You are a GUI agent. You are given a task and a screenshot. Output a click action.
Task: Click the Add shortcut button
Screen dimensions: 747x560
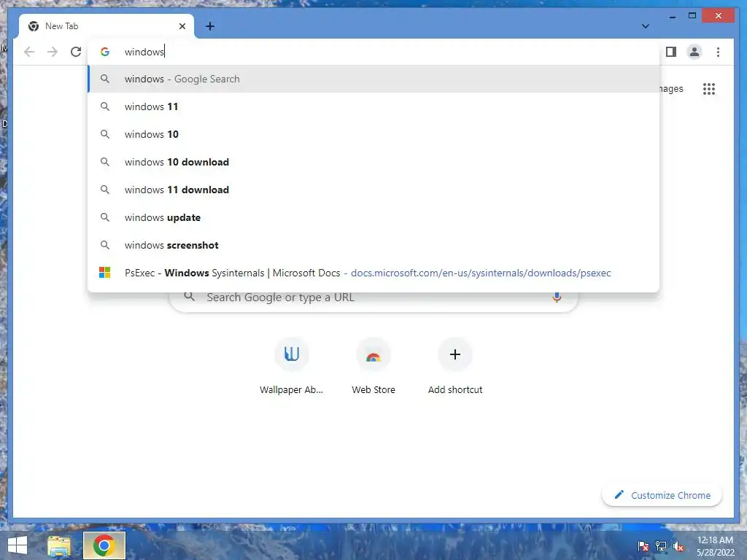point(455,366)
